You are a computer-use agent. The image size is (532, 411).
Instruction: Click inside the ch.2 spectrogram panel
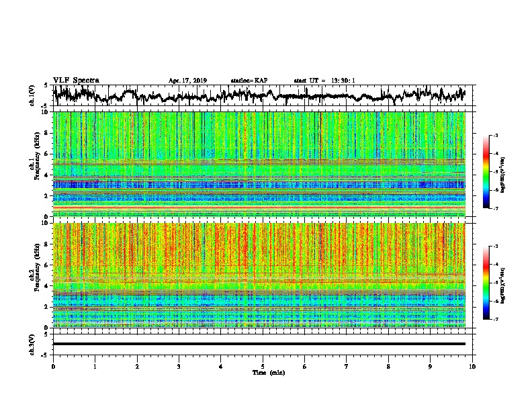click(x=259, y=275)
